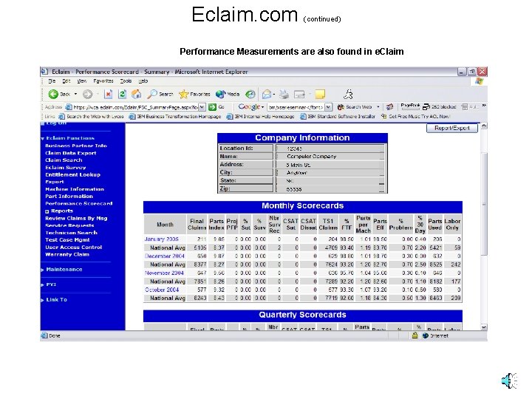The image size is (532, 399).
Task: Open Performance Scorecard in the sidebar
Action: click(x=79, y=204)
